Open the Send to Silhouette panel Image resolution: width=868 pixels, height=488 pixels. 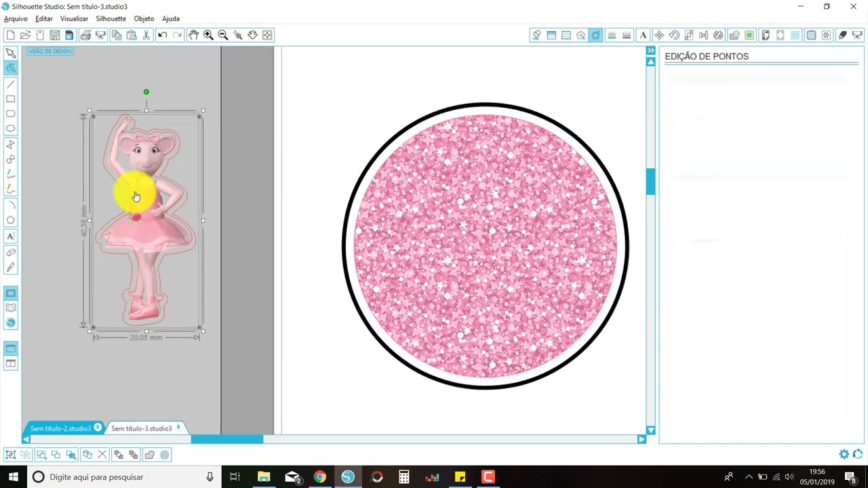pyautogui.click(x=858, y=35)
